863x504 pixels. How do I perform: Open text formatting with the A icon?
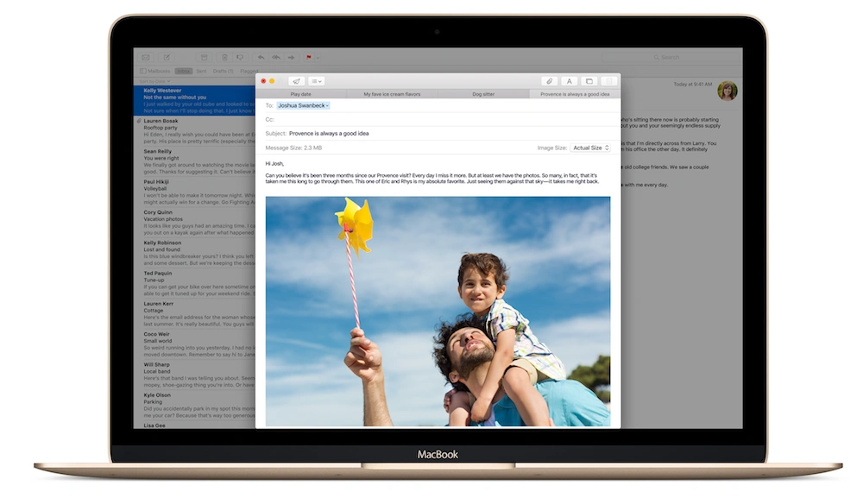(x=569, y=79)
